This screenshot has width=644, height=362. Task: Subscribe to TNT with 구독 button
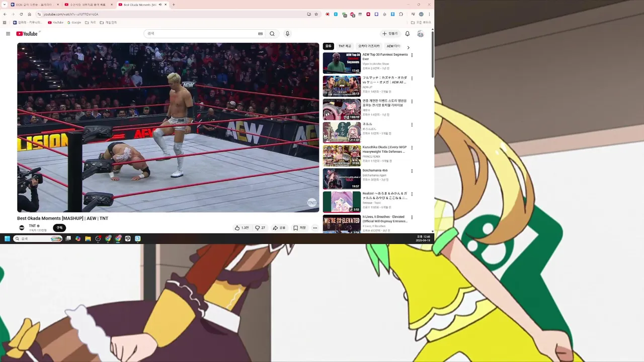click(x=59, y=228)
